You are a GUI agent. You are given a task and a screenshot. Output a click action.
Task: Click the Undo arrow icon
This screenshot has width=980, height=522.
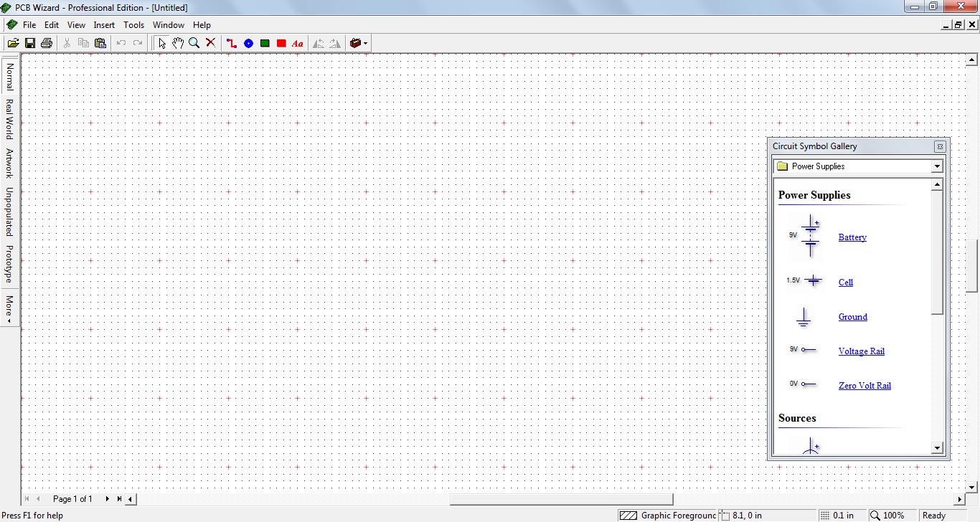[x=121, y=42]
